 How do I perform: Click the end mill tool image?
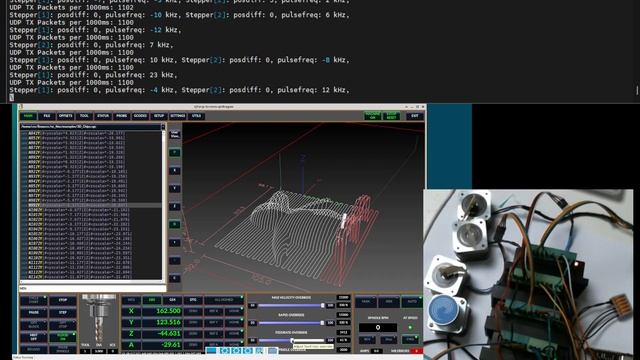click(99, 318)
